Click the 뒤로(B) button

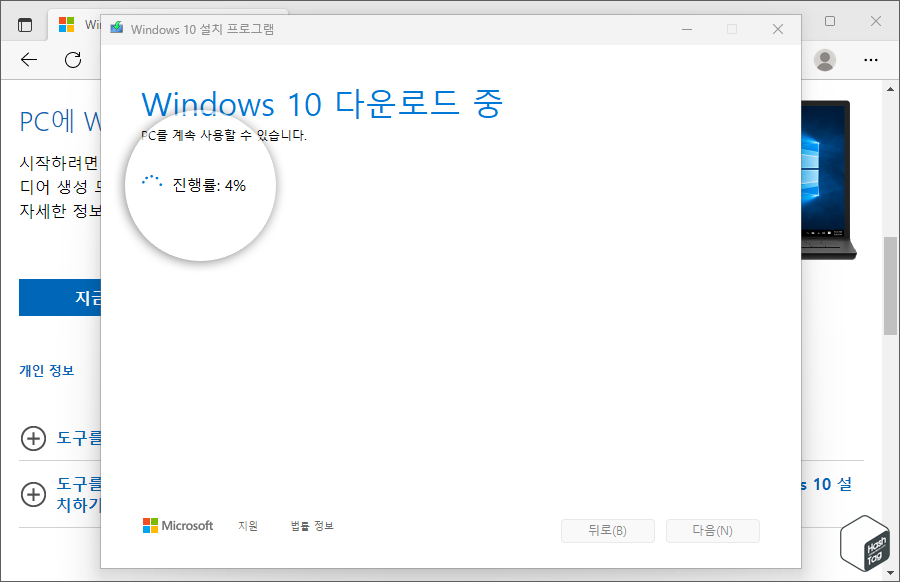point(608,531)
